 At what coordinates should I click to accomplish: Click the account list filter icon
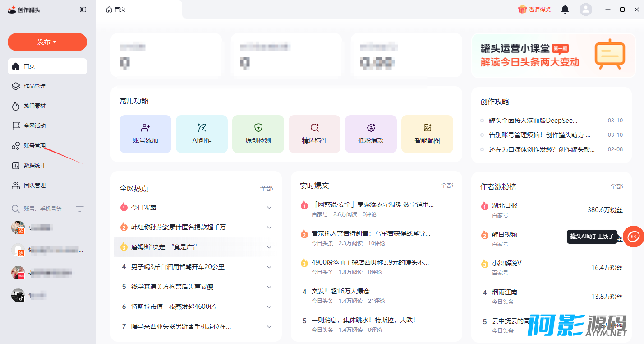(80, 209)
